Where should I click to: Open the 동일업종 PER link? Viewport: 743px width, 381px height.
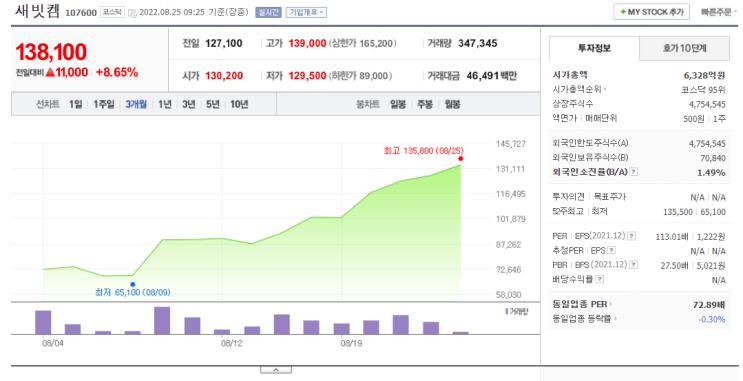click(582, 304)
